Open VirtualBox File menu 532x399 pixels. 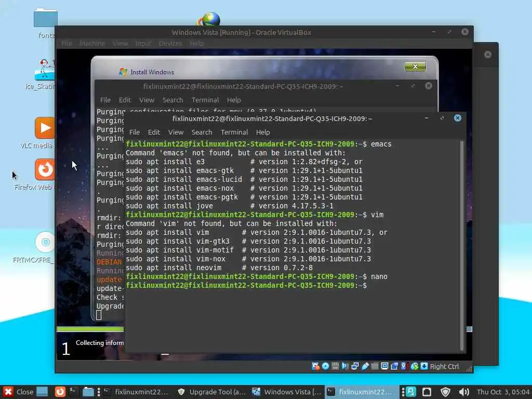click(66, 44)
